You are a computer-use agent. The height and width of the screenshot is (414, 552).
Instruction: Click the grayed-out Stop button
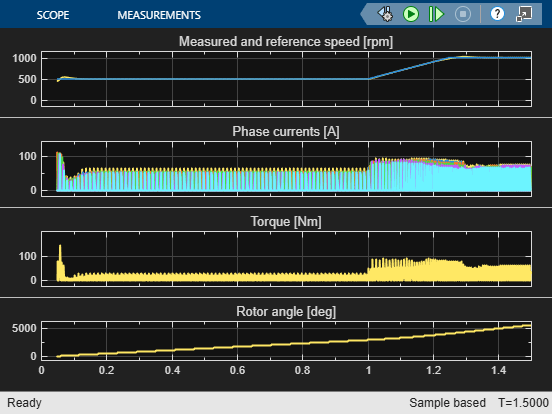(463, 14)
